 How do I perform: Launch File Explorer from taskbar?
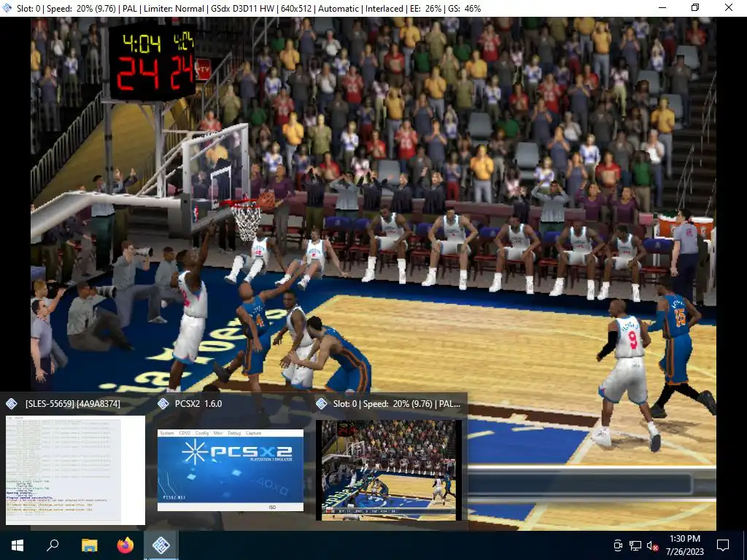[89, 545]
